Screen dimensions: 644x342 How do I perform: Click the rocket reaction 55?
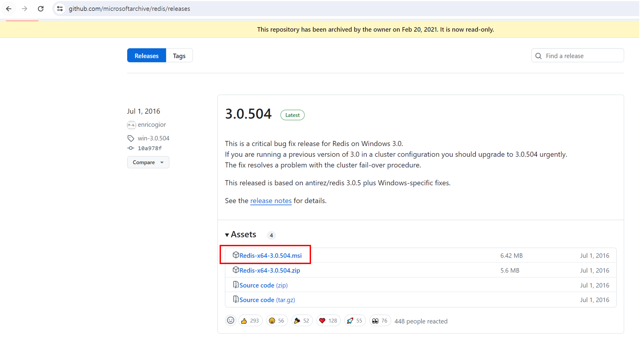pos(355,321)
